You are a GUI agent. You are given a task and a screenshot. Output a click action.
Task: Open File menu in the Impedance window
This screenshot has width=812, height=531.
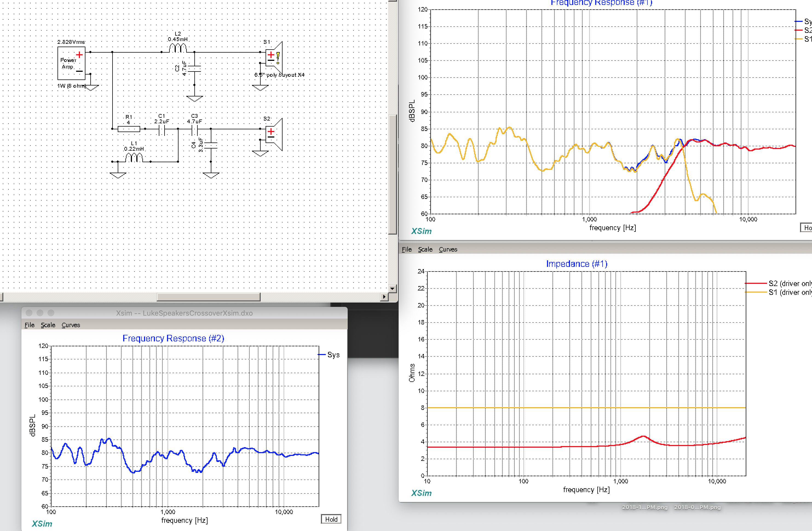(407, 249)
